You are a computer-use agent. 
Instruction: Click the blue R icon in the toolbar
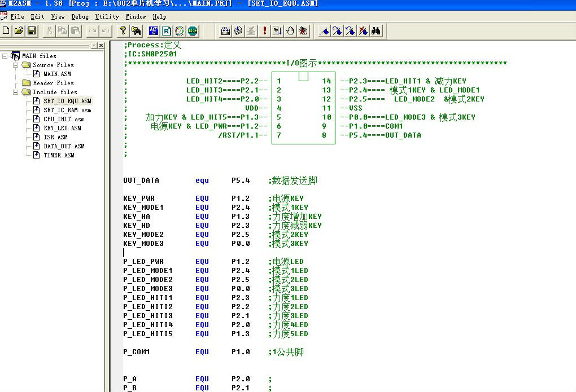click(167, 30)
